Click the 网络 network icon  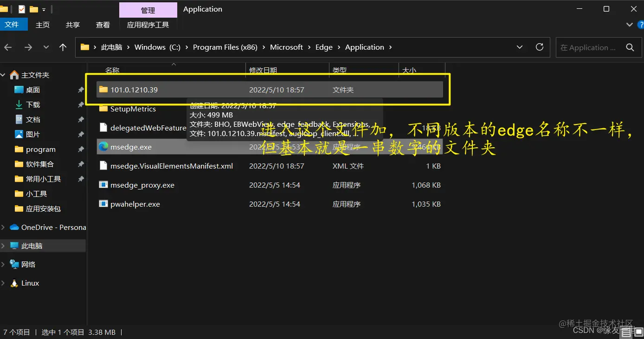[x=14, y=264]
